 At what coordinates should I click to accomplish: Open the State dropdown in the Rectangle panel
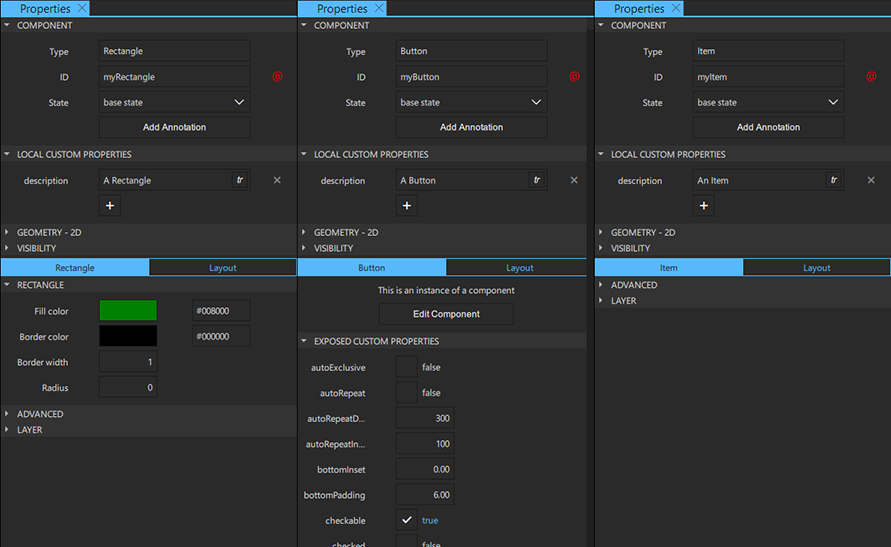(x=174, y=102)
